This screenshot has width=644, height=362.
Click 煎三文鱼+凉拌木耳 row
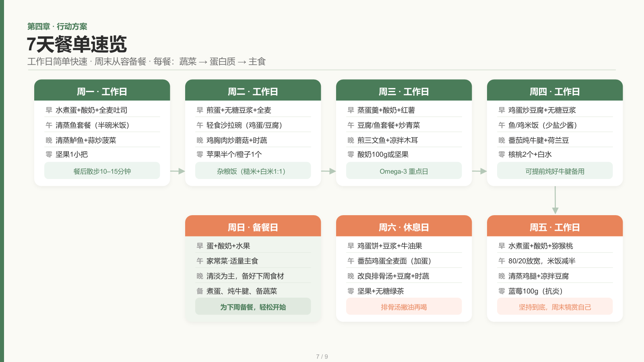tap(404, 140)
